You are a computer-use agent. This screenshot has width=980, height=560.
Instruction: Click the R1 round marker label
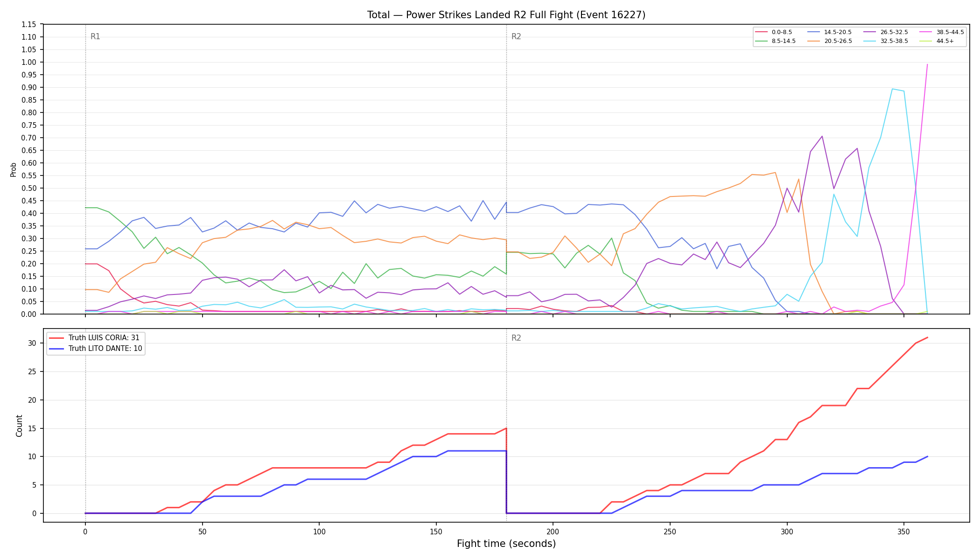click(95, 36)
